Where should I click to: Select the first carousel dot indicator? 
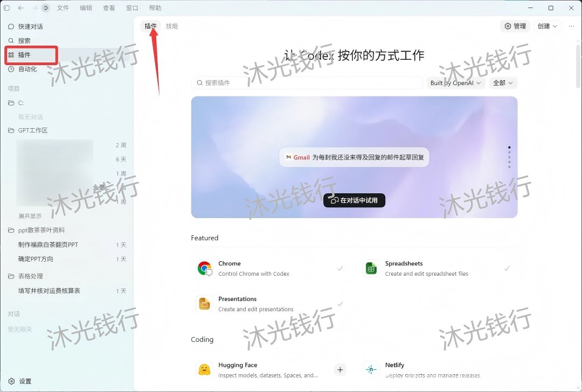(x=509, y=147)
